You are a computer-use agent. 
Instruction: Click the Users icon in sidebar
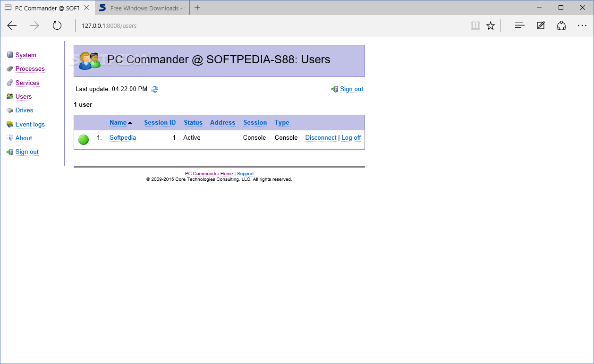click(10, 96)
